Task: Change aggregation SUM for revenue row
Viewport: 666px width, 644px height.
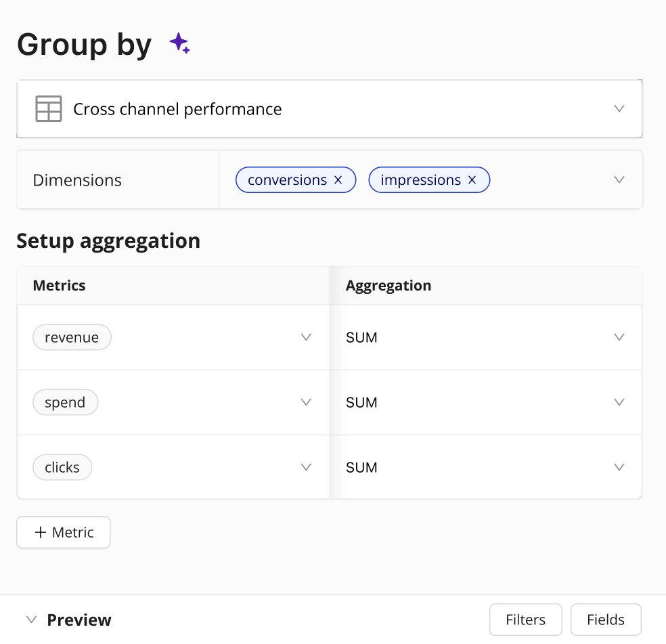Action: pos(619,337)
